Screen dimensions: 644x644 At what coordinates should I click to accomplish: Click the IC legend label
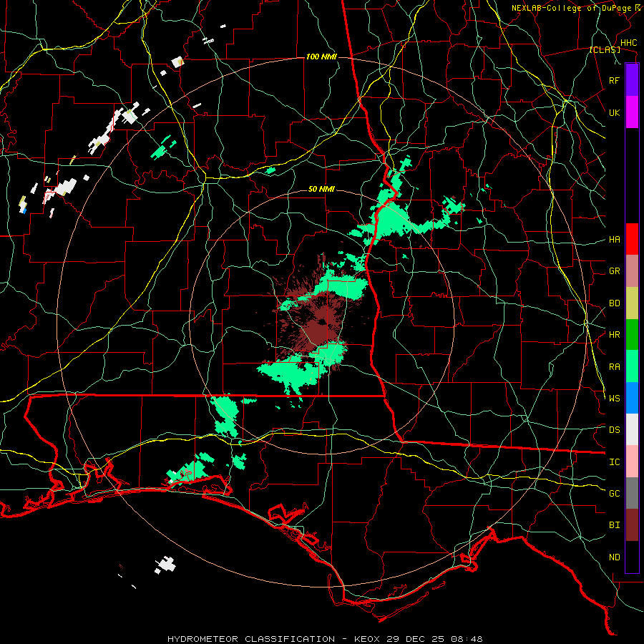[x=615, y=462]
